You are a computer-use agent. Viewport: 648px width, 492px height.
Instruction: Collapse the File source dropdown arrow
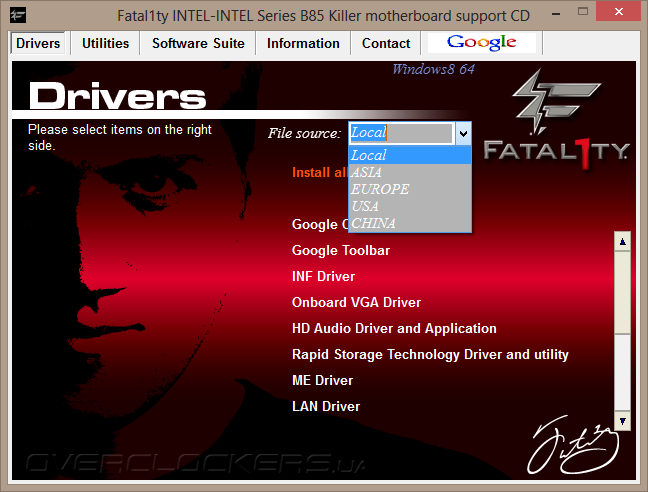[x=463, y=133]
